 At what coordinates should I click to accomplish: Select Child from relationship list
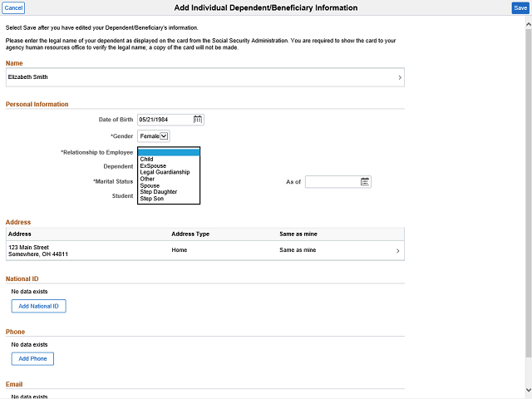[147, 160]
